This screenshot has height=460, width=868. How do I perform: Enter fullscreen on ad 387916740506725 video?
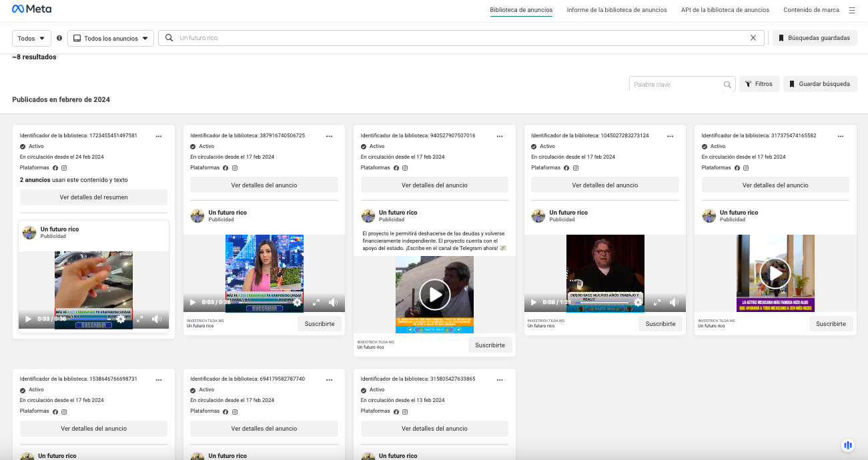coord(316,303)
